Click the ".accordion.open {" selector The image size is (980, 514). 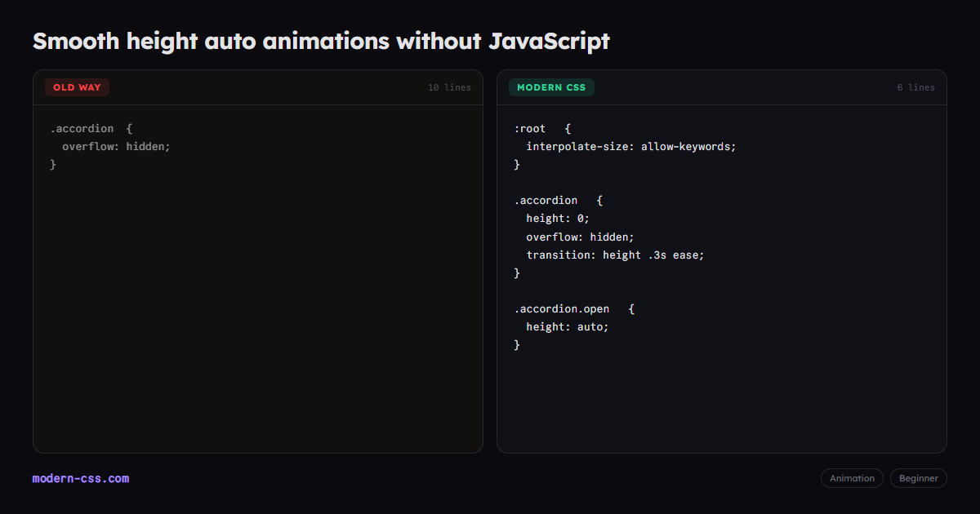click(x=574, y=308)
